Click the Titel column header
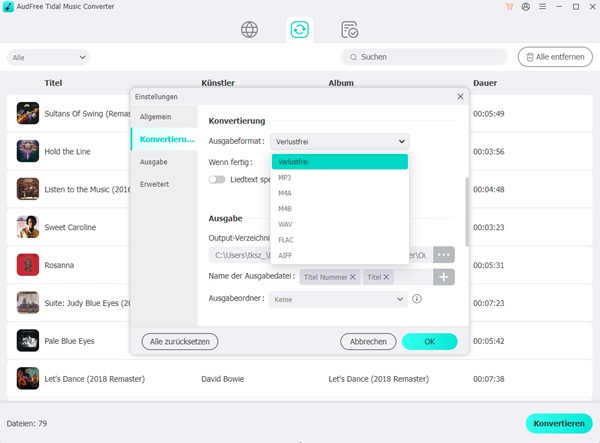The width and height of the screenshot is (600, 443). point(53,83)
